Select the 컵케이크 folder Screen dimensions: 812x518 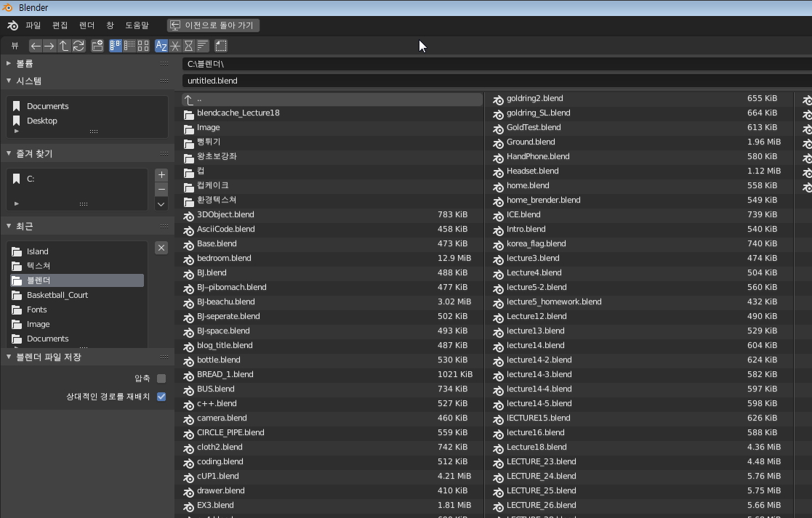[x=332, y=185]
